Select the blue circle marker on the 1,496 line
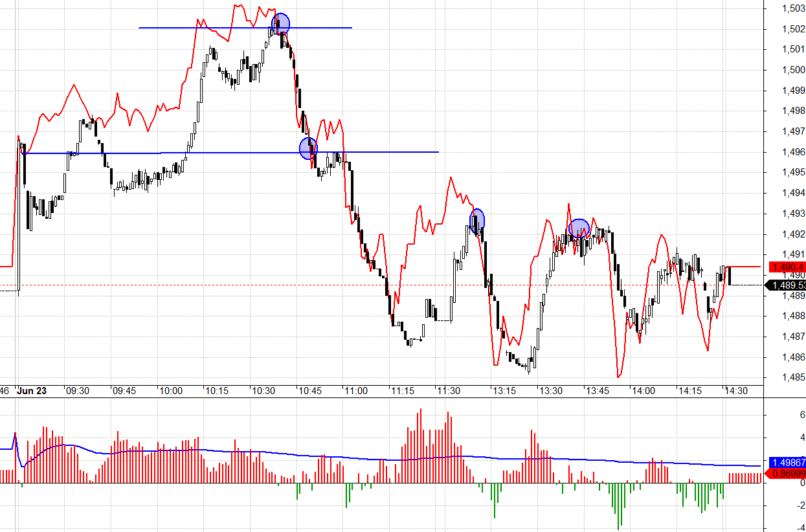The width and height of the screenshot is (806, 532). [x=308, y=148]
